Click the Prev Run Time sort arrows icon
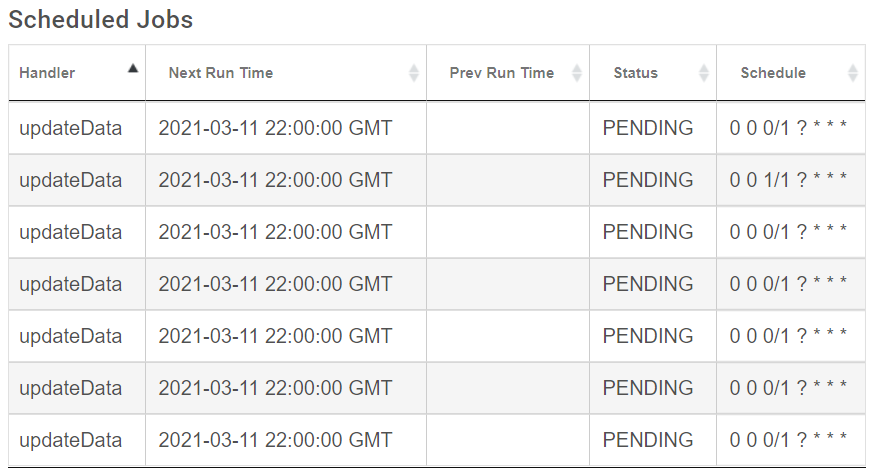Image resolution: width=871 pixels, height=473 pixels. coord(577,73)
